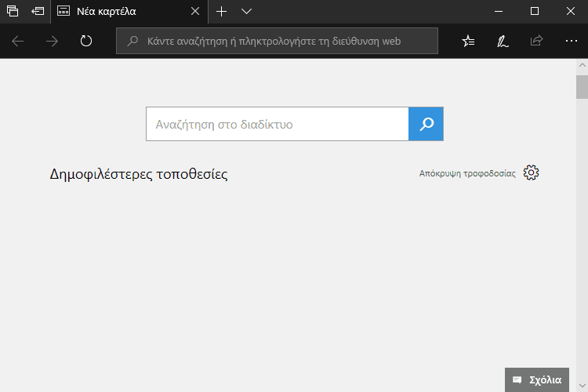The image size is (588, 392).
Task: Click the Απόκρυψη τροφοδοσίας link
Action: point(467,173)
